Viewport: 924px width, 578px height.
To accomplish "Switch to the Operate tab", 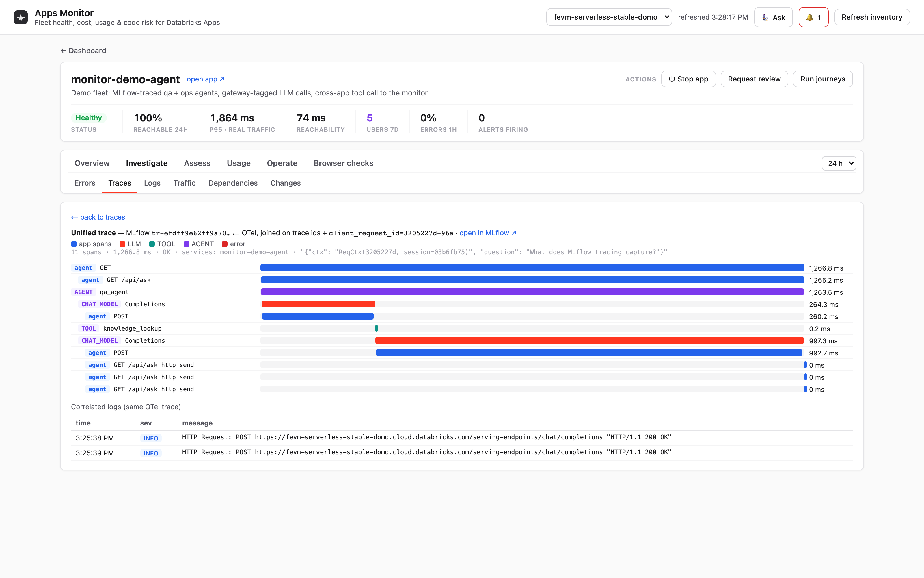I will tap(282, 163).
